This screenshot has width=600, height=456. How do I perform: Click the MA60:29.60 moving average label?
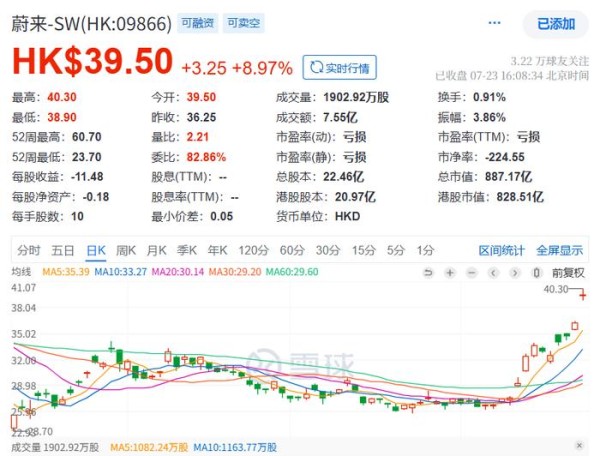(292, 272)
